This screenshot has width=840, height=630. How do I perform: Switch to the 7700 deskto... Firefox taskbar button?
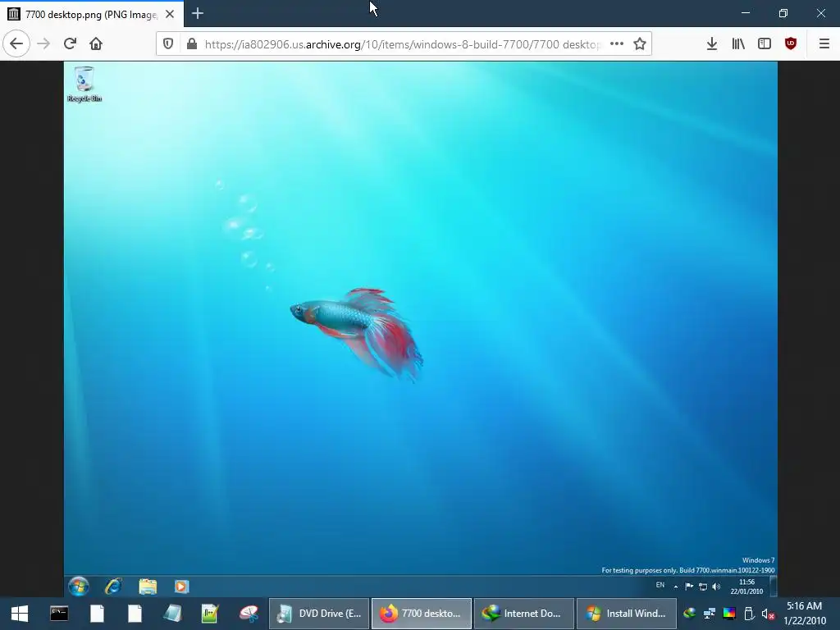click(422, 614)
